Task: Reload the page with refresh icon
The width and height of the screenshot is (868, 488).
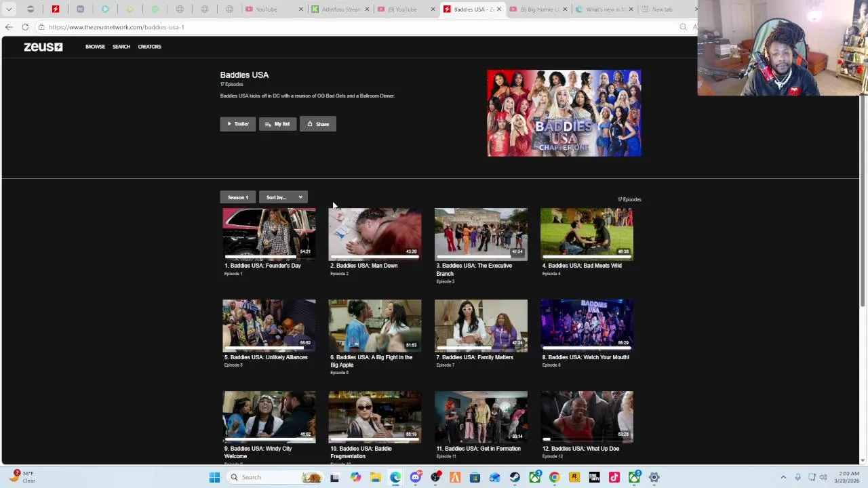Action: click(25, 27)
